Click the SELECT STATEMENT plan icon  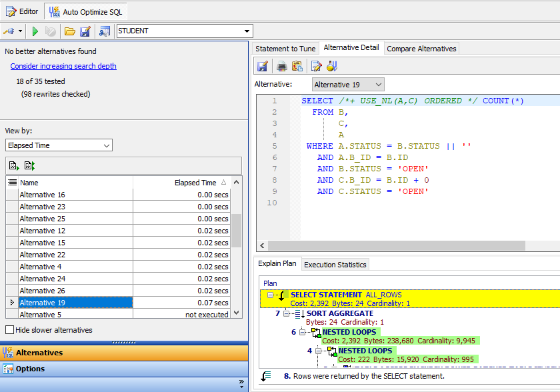coord(284,295)
